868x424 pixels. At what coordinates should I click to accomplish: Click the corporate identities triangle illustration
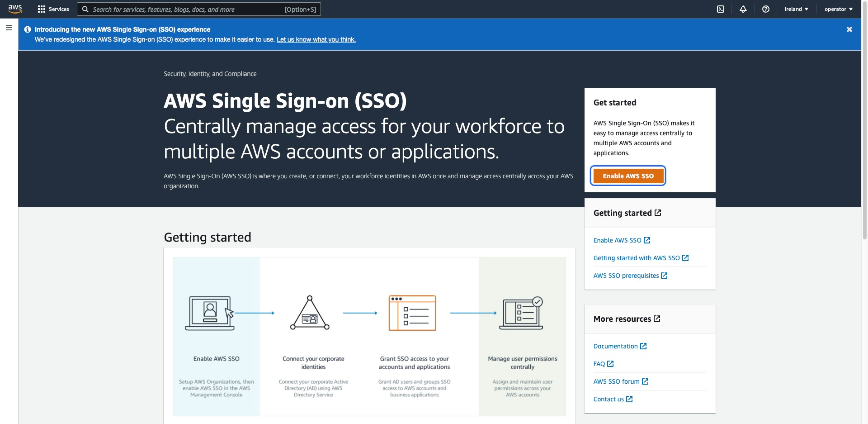310,313
